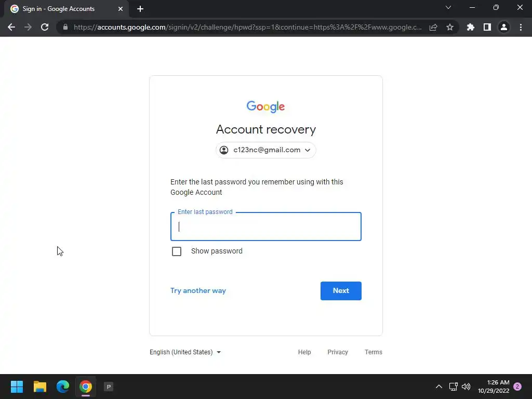Click the address bar URL

248,27
